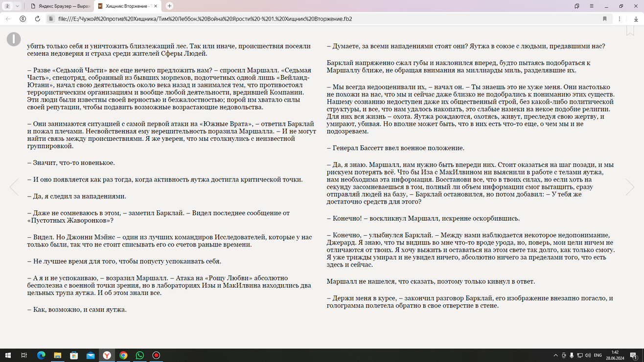Viewport: 644px width, 362px height.
Task: Switch the ENG input language indicator
Action: (x=598, y=355)
